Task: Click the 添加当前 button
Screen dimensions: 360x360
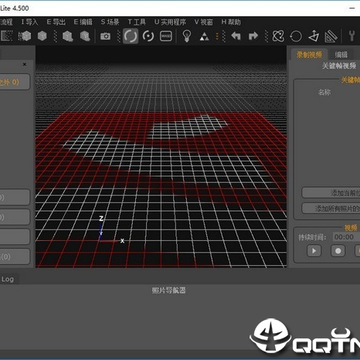Action: point(331,193)
